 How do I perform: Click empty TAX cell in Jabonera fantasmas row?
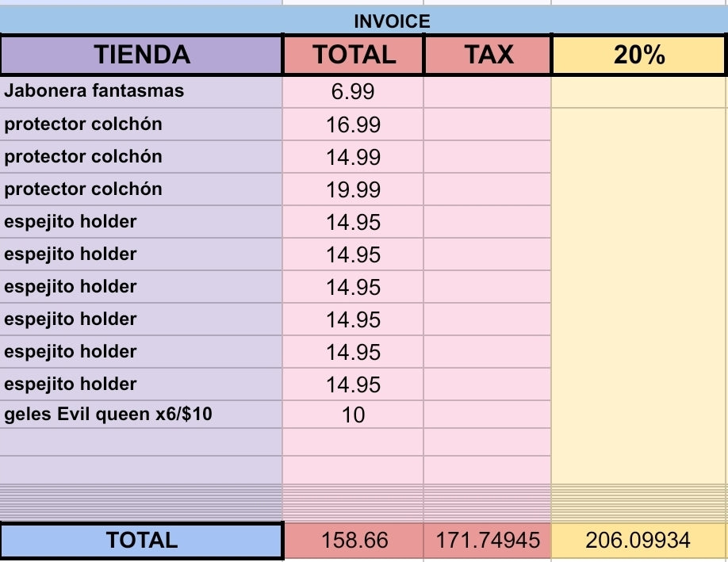point(488,92)
